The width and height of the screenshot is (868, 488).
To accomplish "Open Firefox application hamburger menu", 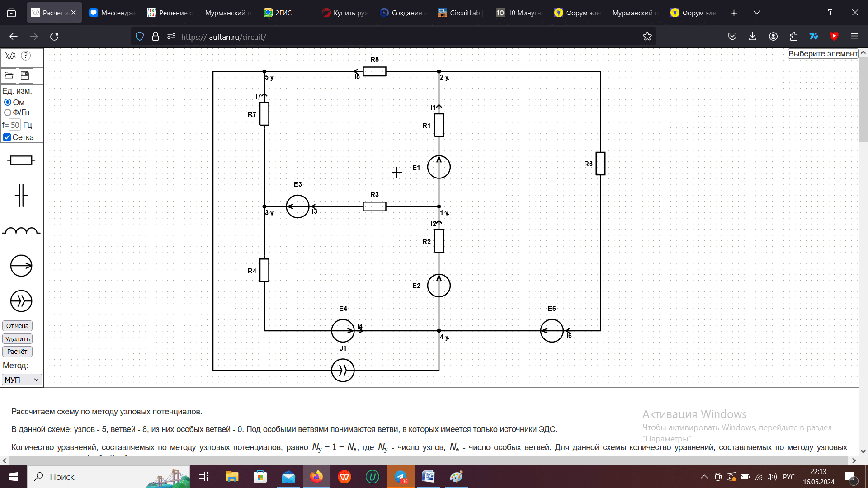I will 854,36.
